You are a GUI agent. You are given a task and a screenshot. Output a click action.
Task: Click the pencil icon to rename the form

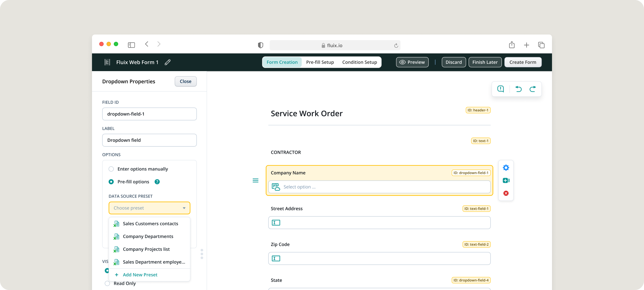(x=167, y=62)
